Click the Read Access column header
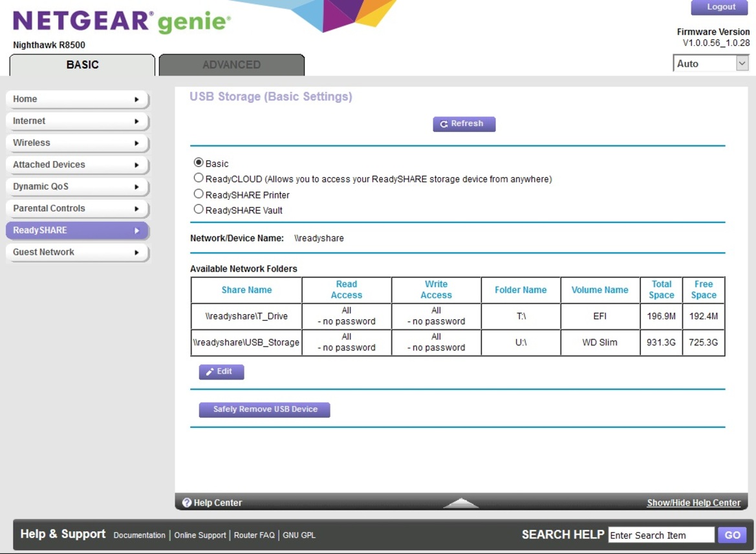 pyautogui.click(x=346, y=290)
